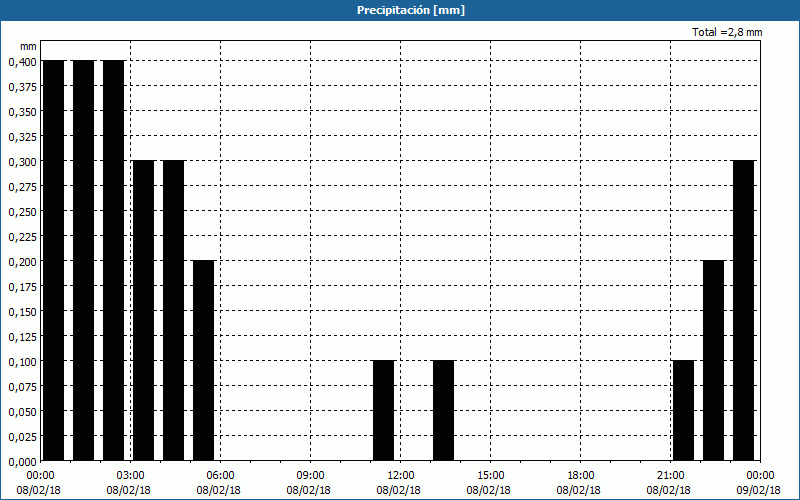Click the 0,300 bar starting at 03:00
Screen dimensions: 800x500
[143, 310]
